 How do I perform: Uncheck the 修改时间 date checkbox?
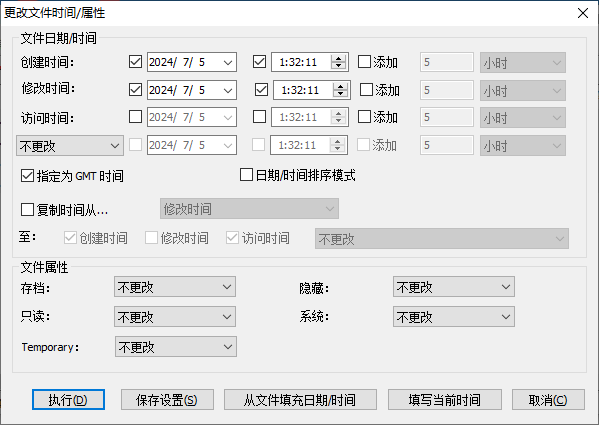point(135,90)
